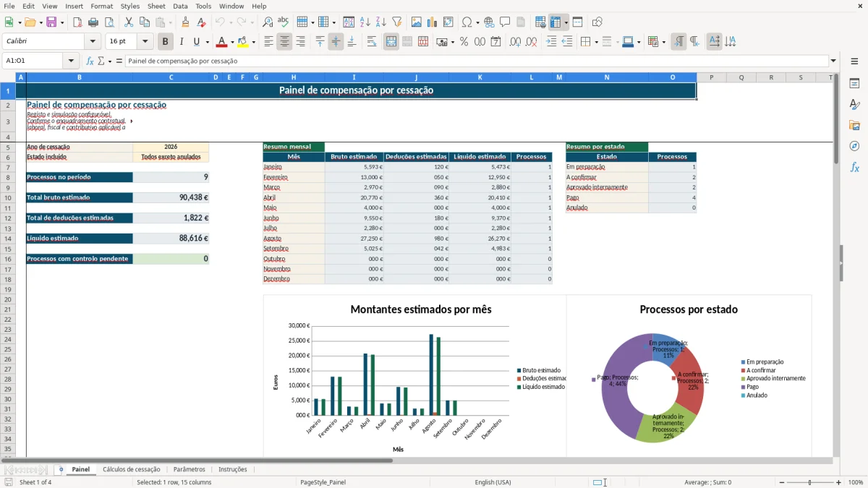
Task: Clear direct formatting from the selection
Action: [x=201, y=22]
